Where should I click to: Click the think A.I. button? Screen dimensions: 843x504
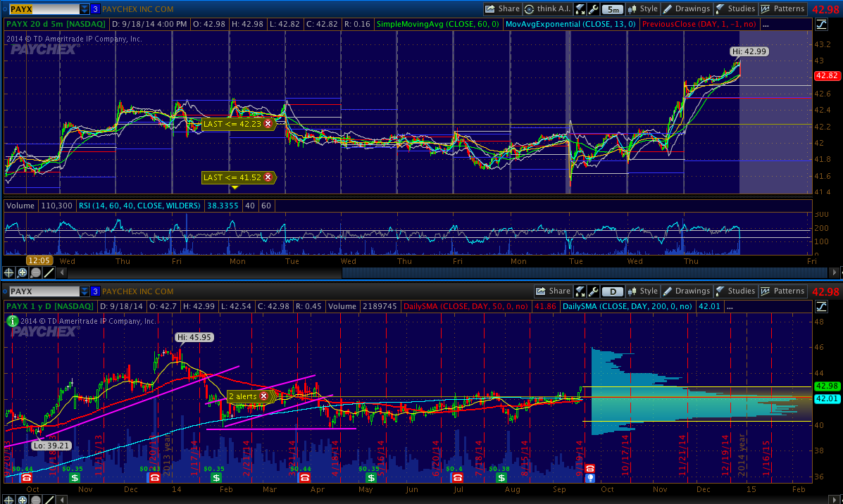point(547,9)
